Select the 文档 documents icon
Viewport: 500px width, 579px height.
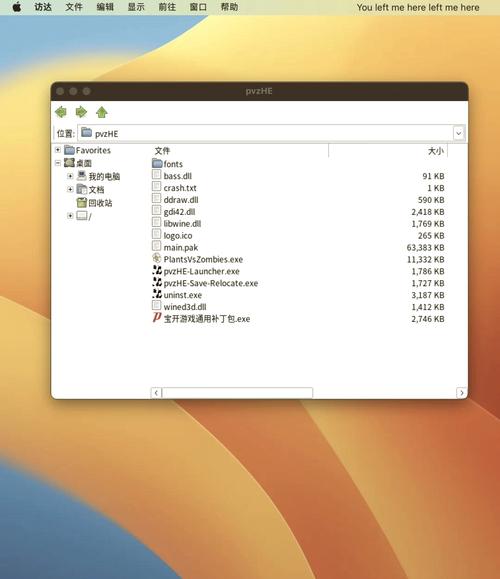82,189
